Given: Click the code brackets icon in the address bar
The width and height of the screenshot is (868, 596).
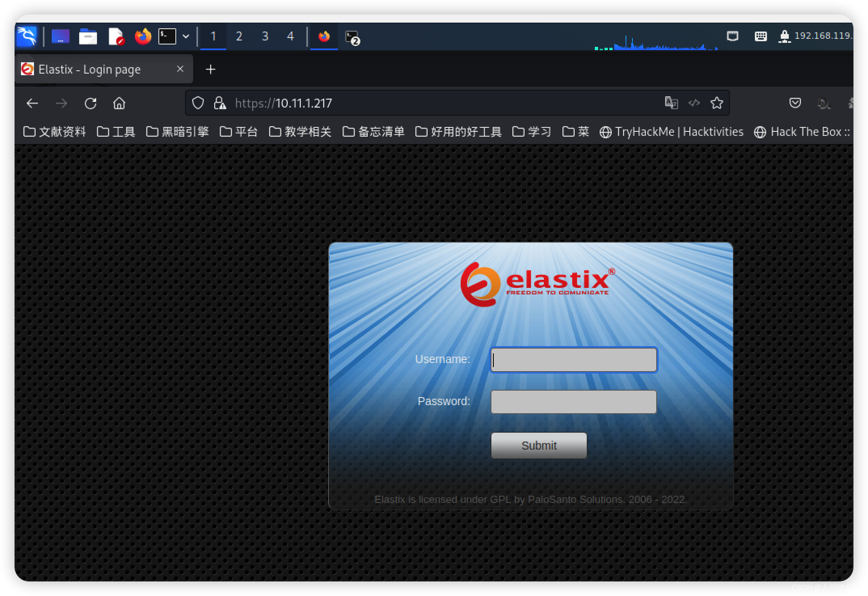Looking at the screenshot, I should [694, 103].
